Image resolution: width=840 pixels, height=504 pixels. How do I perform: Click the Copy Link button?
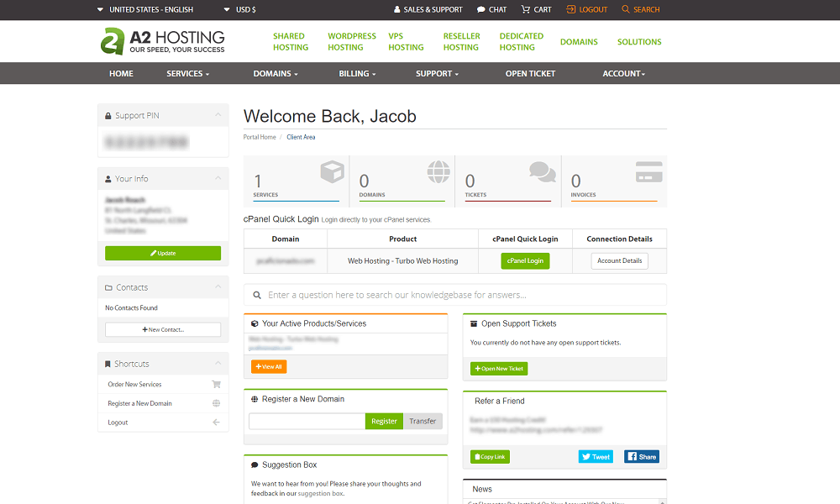coord(490,457)
